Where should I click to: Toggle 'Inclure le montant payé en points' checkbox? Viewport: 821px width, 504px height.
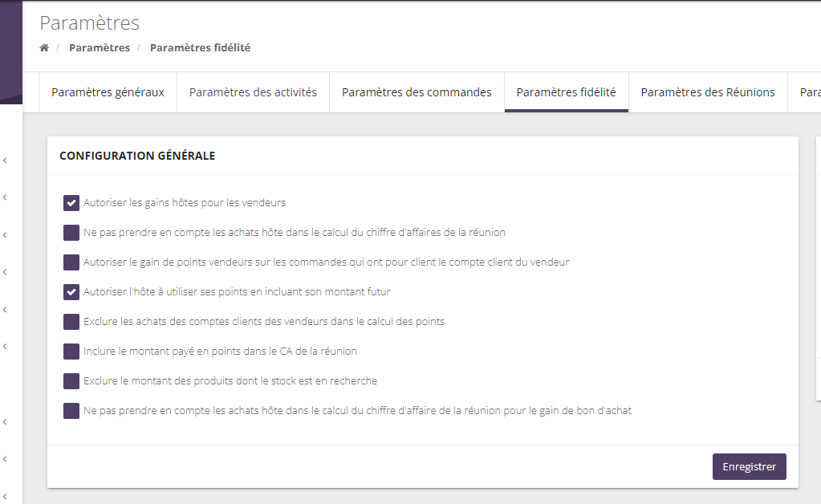tap(71, 352)
